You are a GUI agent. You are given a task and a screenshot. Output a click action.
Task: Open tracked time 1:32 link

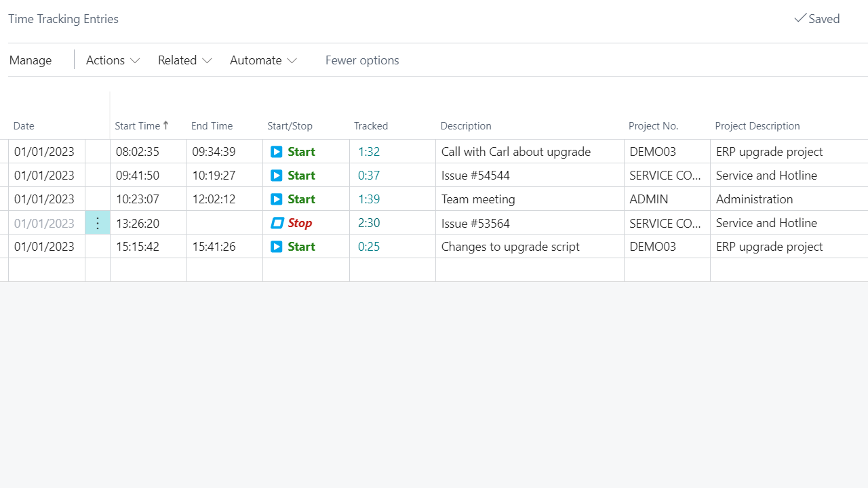tap(369, 152)
